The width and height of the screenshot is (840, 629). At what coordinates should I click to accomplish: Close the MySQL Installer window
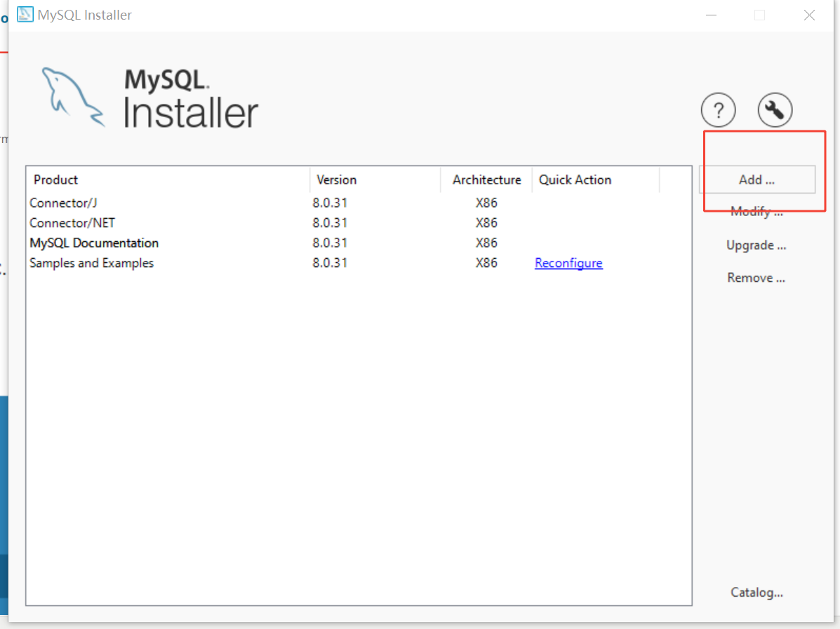click(809, 15)
